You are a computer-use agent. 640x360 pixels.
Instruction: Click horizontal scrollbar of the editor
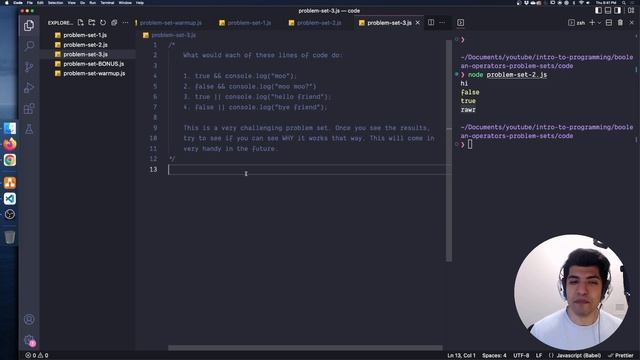305,348
